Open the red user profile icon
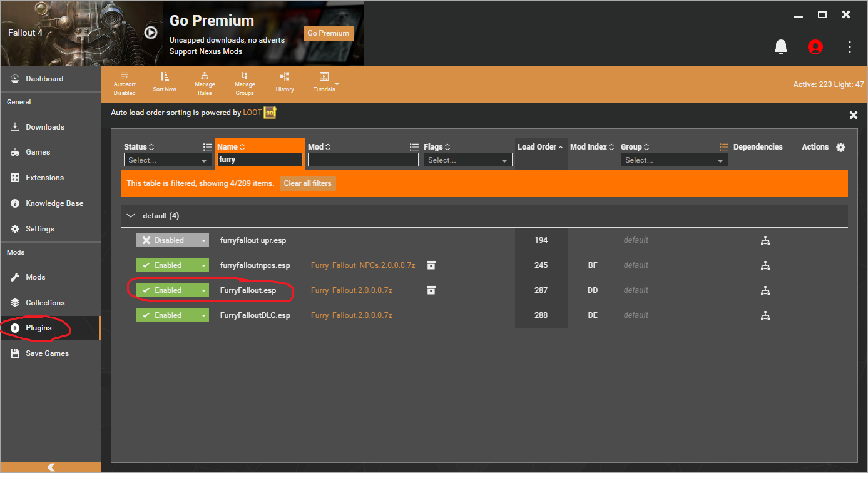868x478 pixels. [x=815, y=47]
